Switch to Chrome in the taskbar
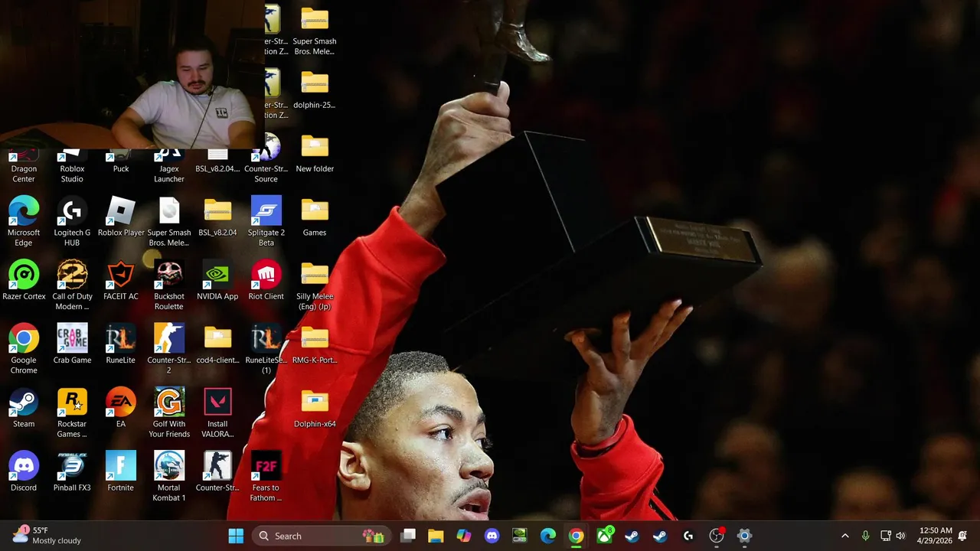 576,536
